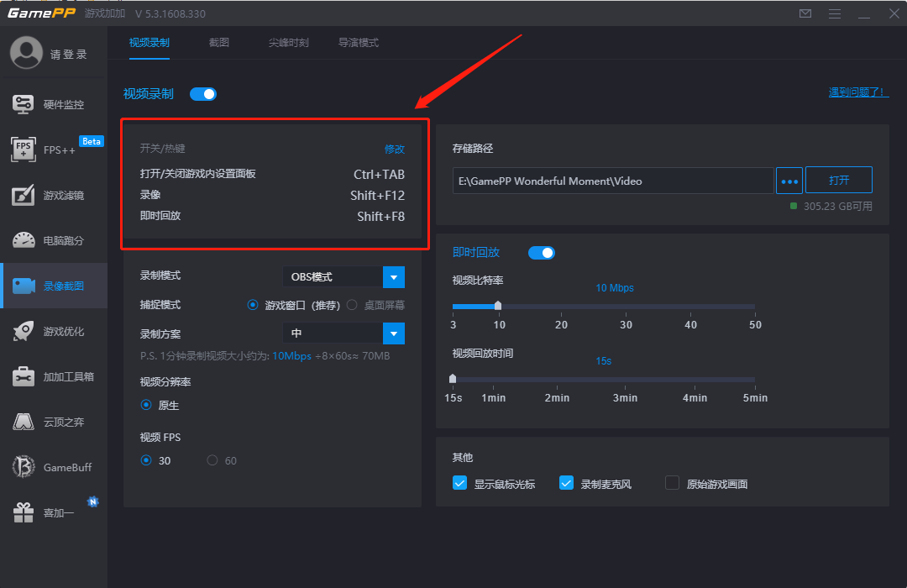
Task: Click the 10Mbps link in P.S. note
Action: (291, 356)
